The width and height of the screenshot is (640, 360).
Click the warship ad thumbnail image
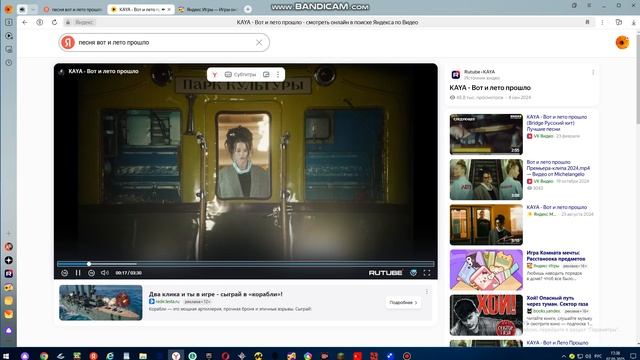pos(101,302)
